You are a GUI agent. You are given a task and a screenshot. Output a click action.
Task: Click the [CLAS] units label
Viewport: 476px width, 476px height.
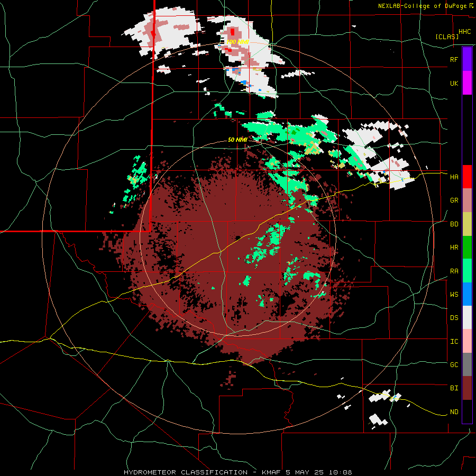pyautogui.click(x=447, y=36)
